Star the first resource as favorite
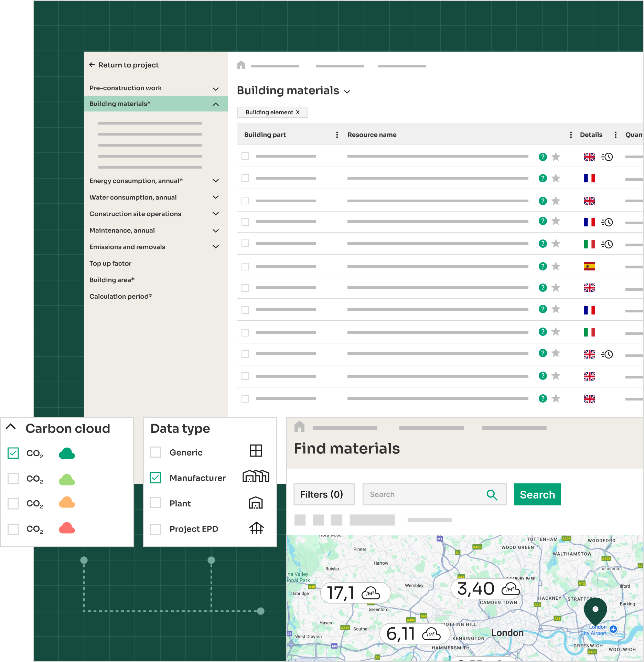 pos(556,157)
